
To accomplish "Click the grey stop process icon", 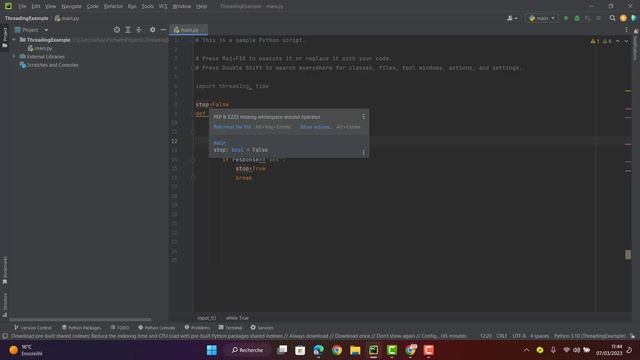I will pos(599,18).
